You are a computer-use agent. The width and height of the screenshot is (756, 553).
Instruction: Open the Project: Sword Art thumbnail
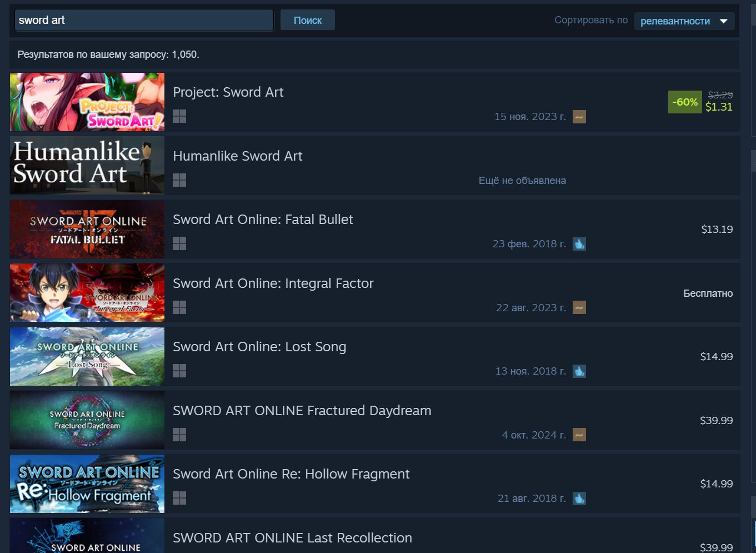[87, 102]
